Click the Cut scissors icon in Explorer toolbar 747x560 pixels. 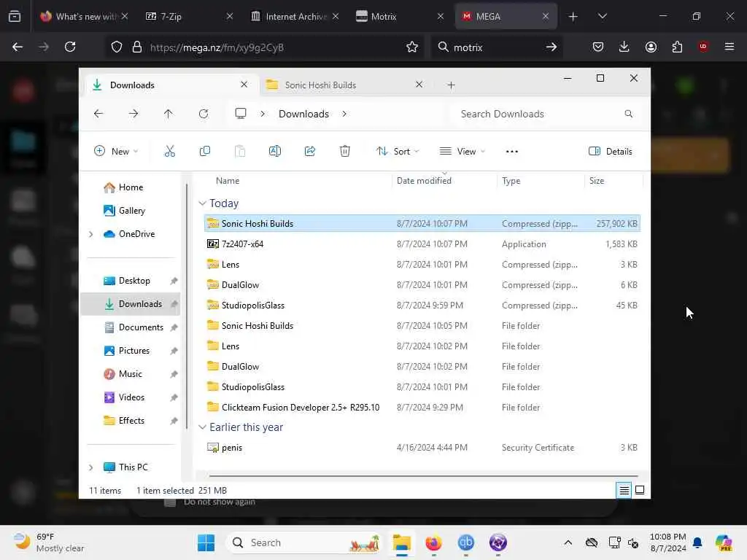pyautogui.click(x=169, y=152)
